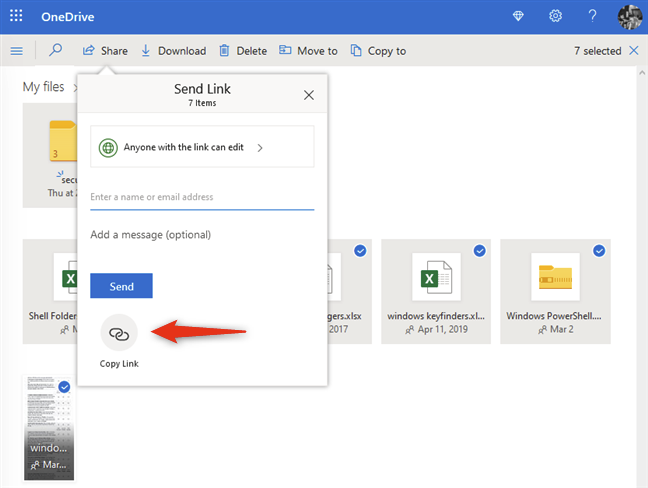Close the Send Link dialog

pos(309,95)
